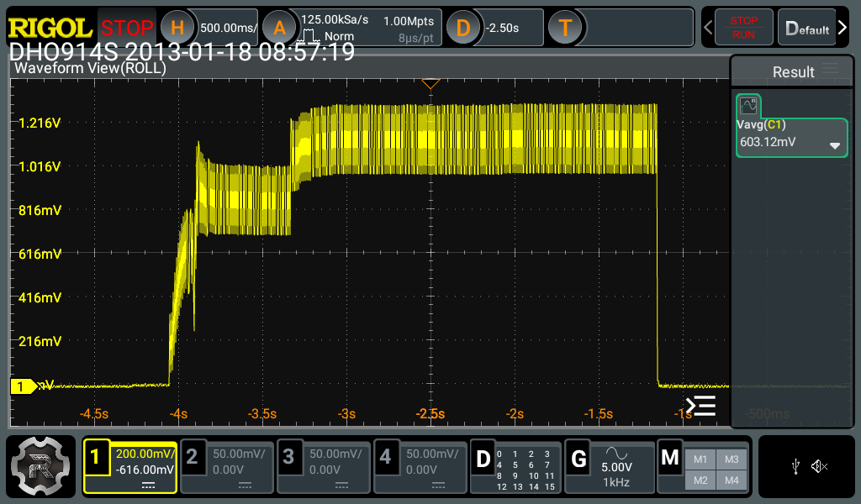Expand the Vavg(C1) result dropdown arrow

point(835,146)
